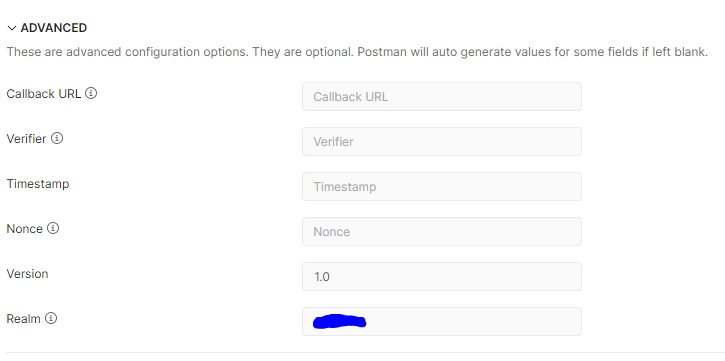The image size is (725, 361).
Task: Click the advanced configuration options description
Action: click(x=357, y=52)
